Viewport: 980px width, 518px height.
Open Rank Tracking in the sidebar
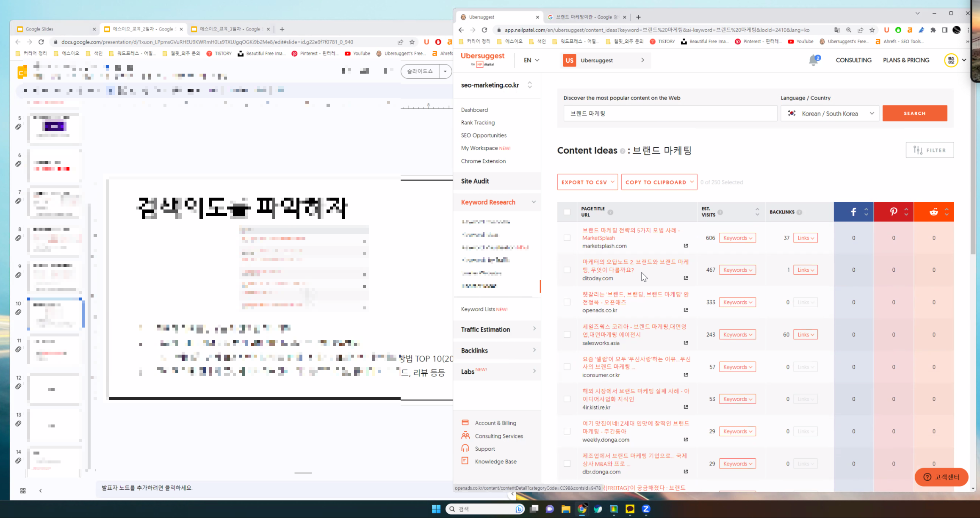(478, 123)
